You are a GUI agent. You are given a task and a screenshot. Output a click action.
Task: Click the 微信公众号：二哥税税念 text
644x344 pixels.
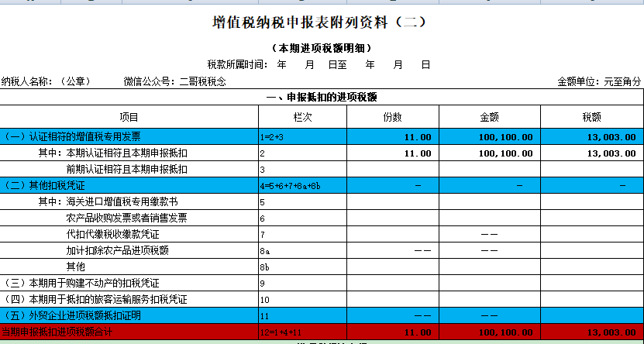pyautogui.click(x=174, y=81)
